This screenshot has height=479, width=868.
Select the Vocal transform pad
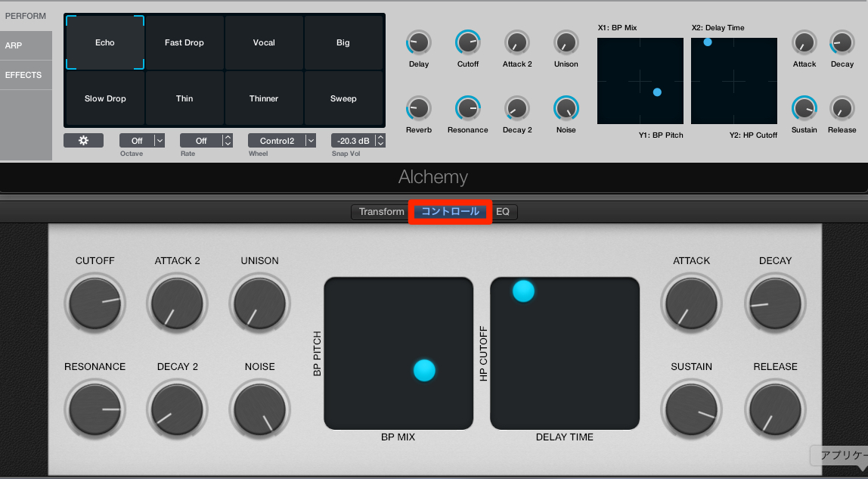[x=264, y=42]
